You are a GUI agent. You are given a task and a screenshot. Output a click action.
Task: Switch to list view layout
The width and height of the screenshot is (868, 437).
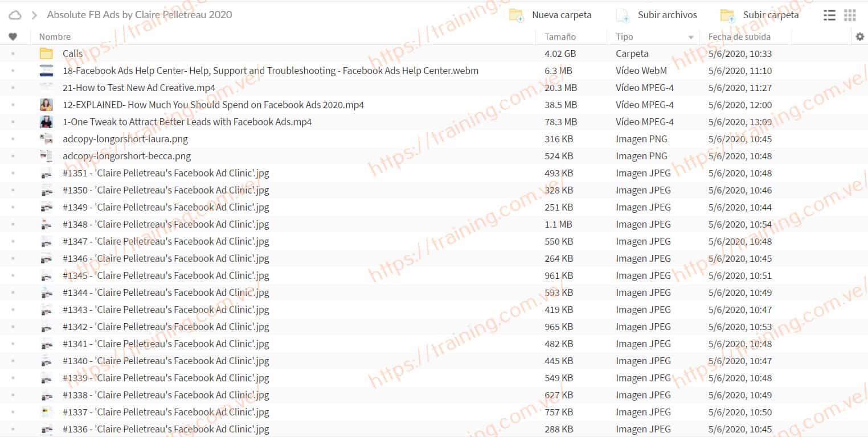(829, 15)
